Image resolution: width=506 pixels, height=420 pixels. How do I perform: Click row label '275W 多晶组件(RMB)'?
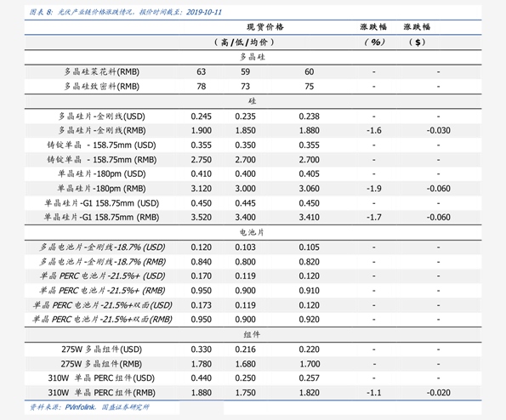point(101,364)
